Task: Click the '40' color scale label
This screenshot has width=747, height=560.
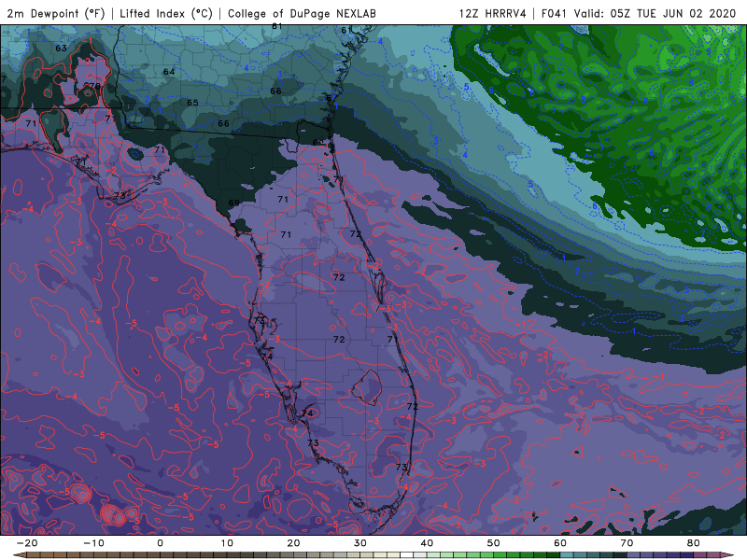Action: pyautogui.click(x=427, y=543)
